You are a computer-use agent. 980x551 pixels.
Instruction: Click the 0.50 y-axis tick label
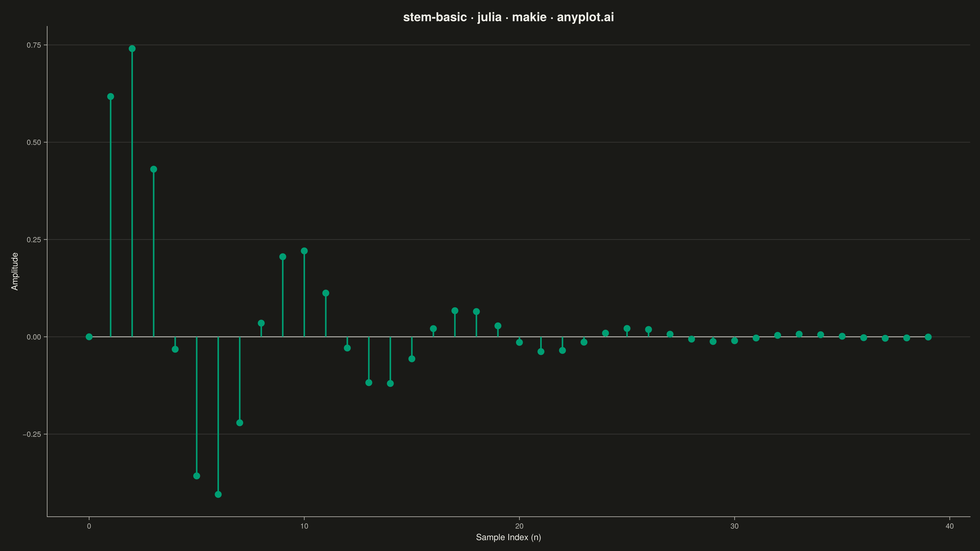point(34,143)
